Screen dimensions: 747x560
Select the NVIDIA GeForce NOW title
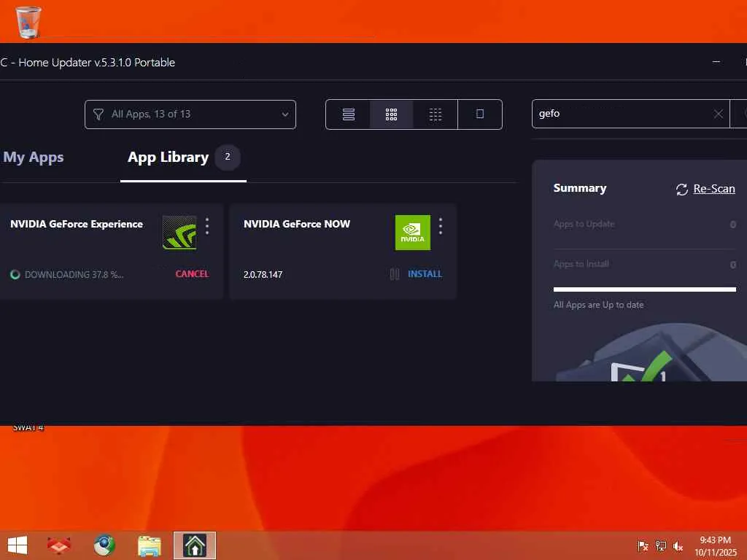click(x=297, y=224)
